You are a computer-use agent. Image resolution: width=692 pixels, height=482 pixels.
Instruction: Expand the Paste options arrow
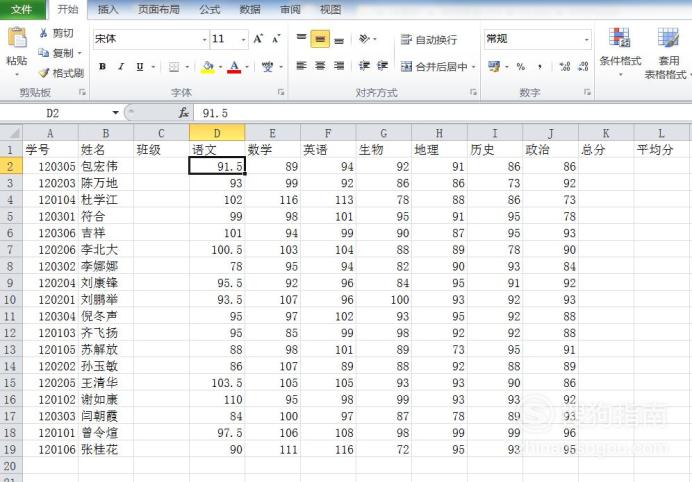coord(17,75)
